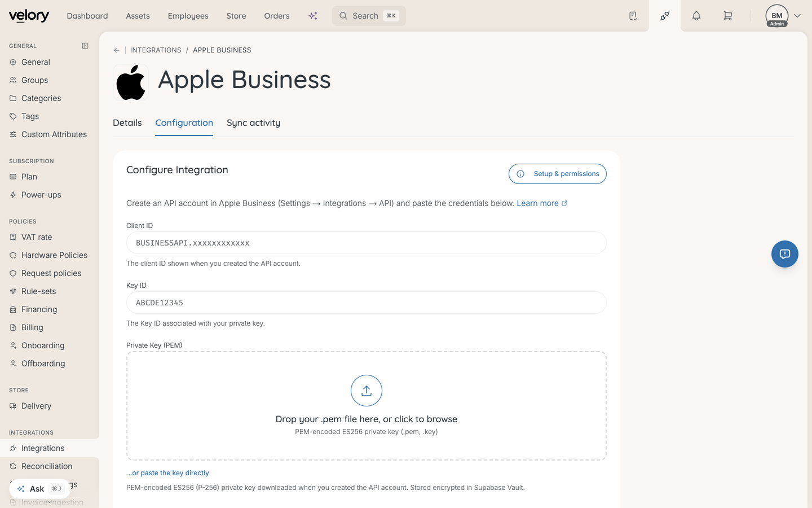The width and height of the screenshot is (812, 508).
Task: Select the Configuration tab
Action: (x=184, y=123)
